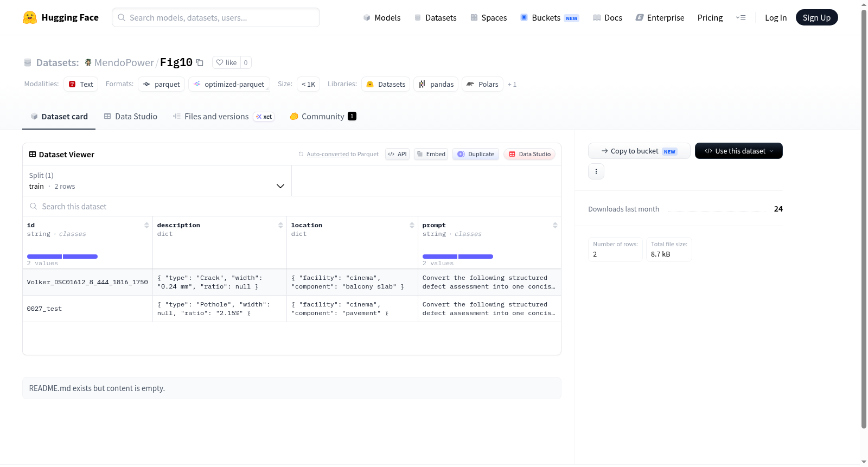Go to the Community tab

coord(323,116)
